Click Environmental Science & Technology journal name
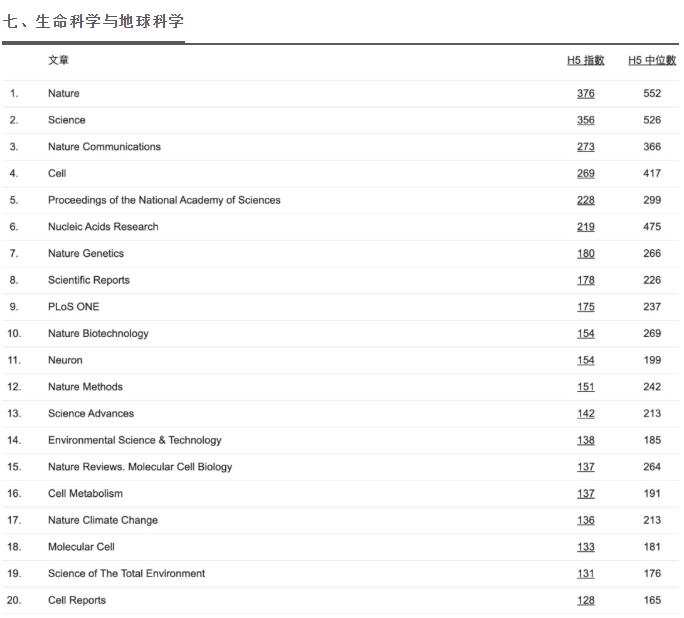 pyautogui.click(x=135, y=440)
